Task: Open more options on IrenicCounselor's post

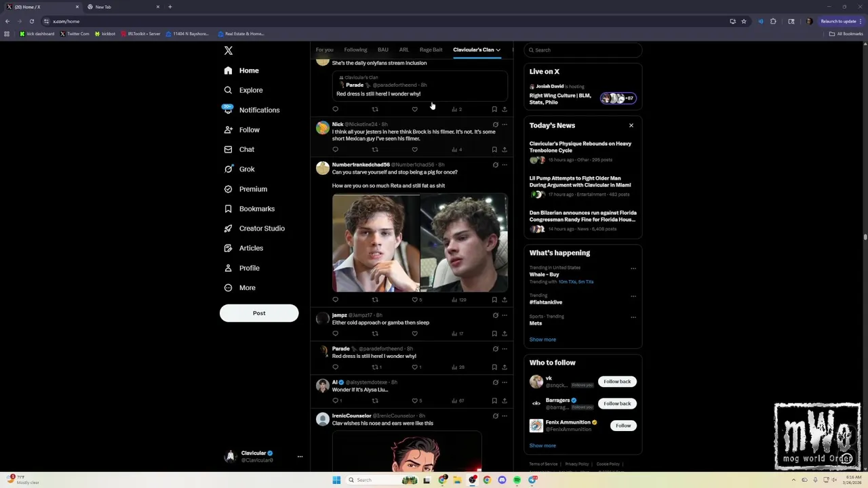Action: (x=505, y=416)
